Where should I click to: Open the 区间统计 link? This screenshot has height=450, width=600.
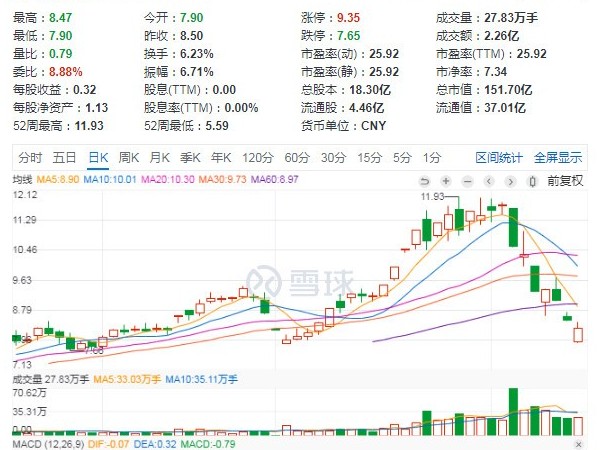pos(499,158)
